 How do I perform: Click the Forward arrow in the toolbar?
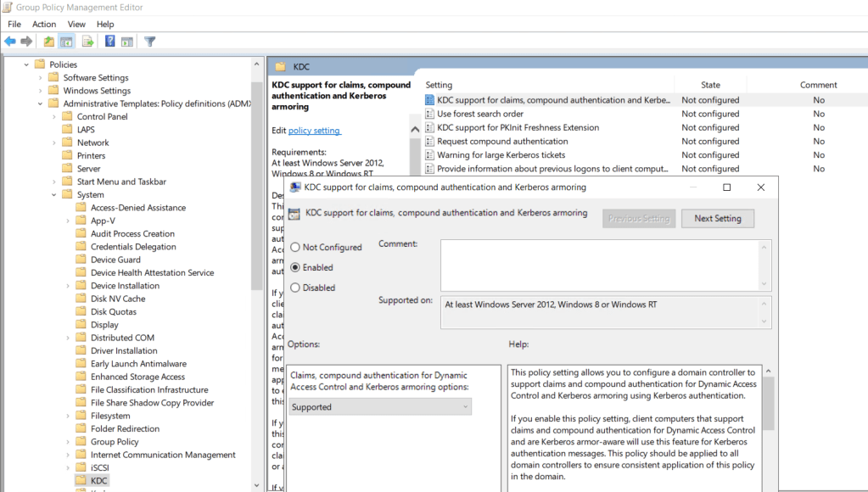click(26, 42)
